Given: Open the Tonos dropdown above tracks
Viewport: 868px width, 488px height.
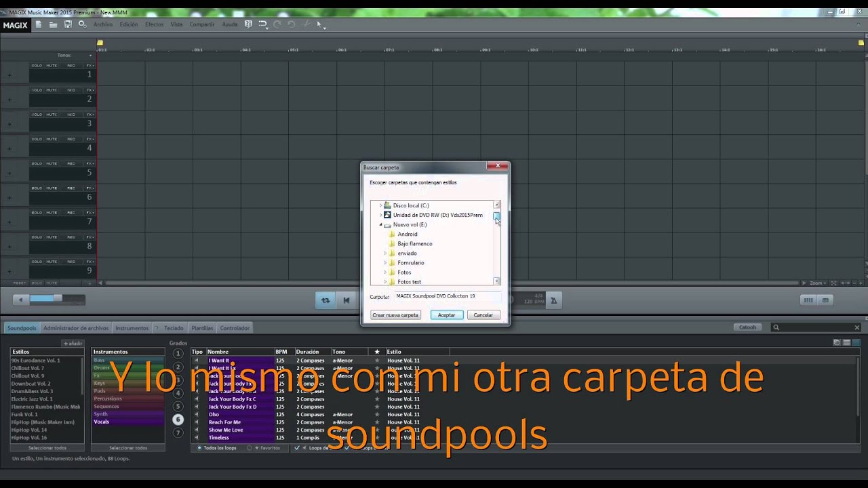Looking at the screenshot, I should click(x=90, y=56).
